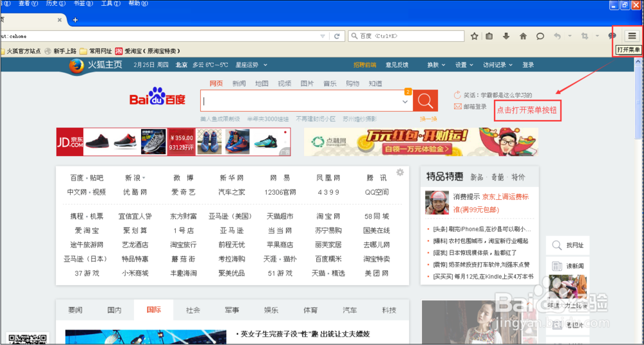Open the downloads arrow icon
This screenshot has width=644, height=345.
click(x=506, y=36)
